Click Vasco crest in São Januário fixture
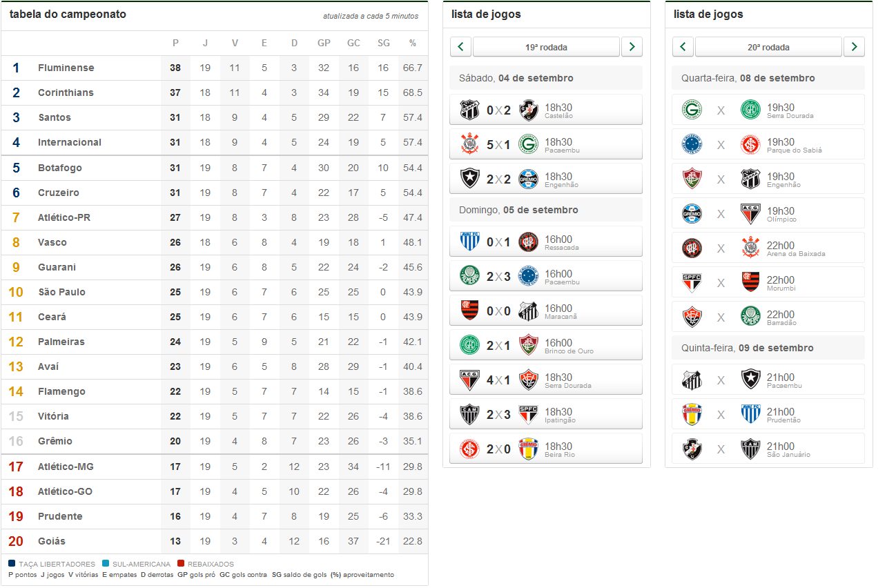 pyautogui.click(x=692, y=449)
